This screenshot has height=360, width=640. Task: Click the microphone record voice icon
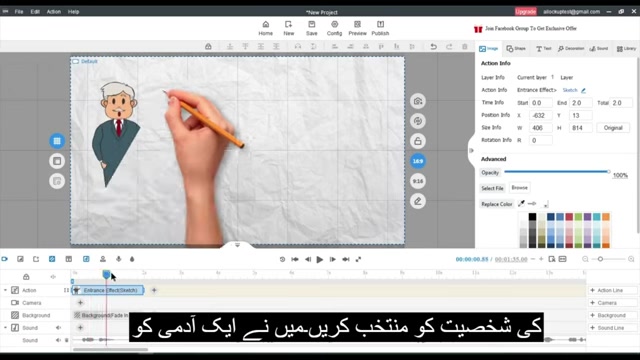[x=119, y=259]
